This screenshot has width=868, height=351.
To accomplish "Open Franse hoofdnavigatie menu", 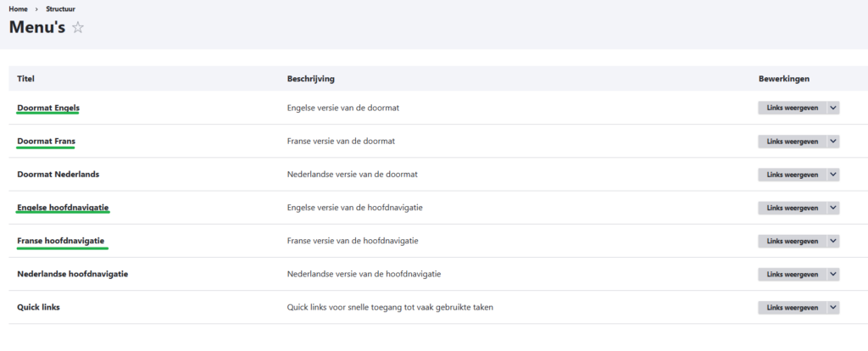I will tap(60, 241).
